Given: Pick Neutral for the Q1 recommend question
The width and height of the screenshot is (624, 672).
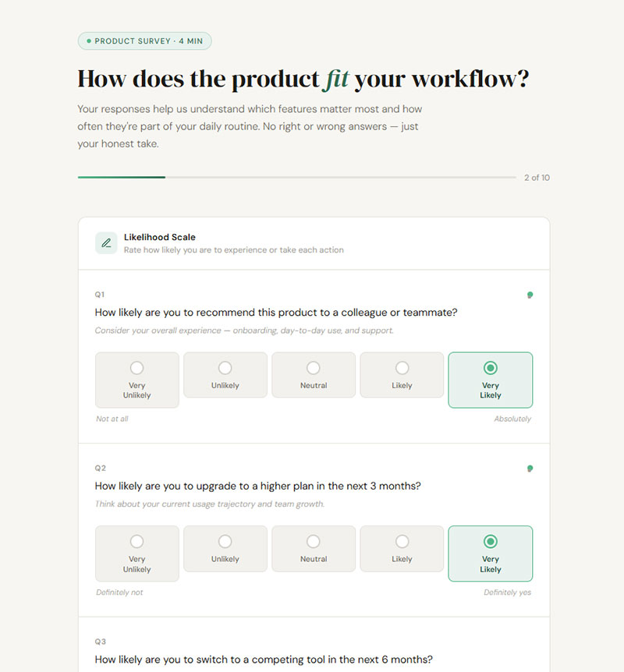Looking at the screenshot, I should pyautogui.click(x=314, y=375).
